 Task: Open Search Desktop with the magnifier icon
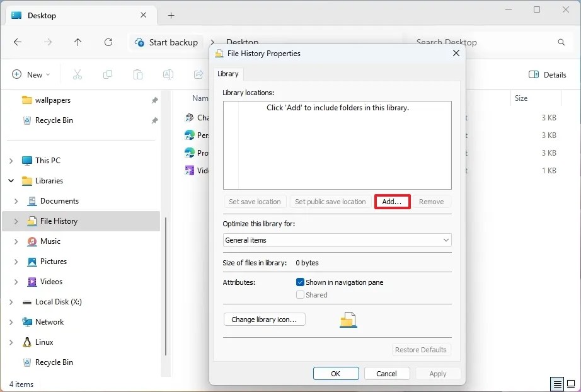560,42
